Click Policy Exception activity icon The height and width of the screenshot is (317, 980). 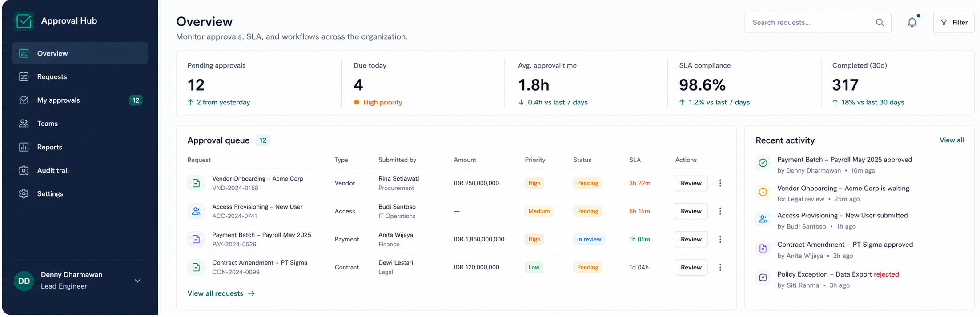[x=763, y=278]
